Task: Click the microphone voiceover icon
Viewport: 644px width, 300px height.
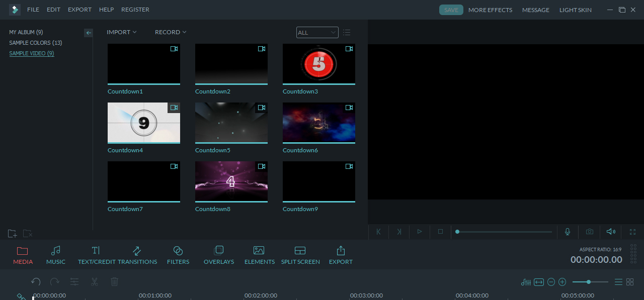Action: 568,232
